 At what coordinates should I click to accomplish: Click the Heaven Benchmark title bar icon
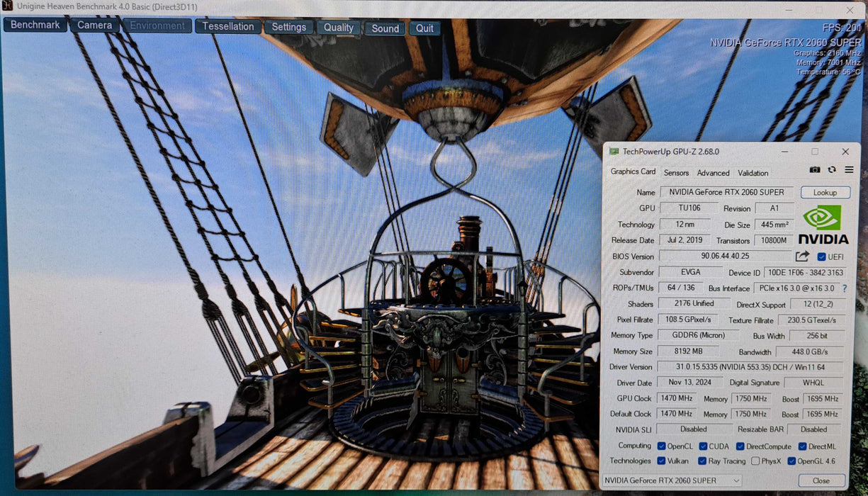point(7,7)
